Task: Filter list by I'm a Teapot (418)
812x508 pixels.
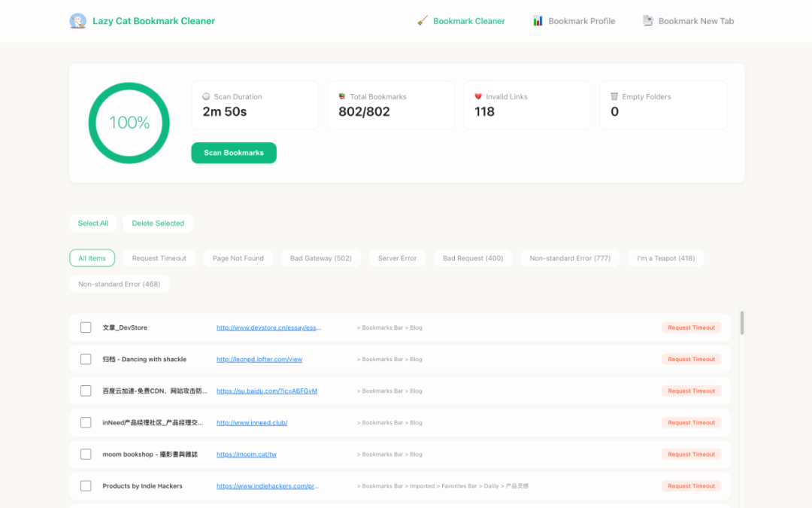Action: pos(665,258)
